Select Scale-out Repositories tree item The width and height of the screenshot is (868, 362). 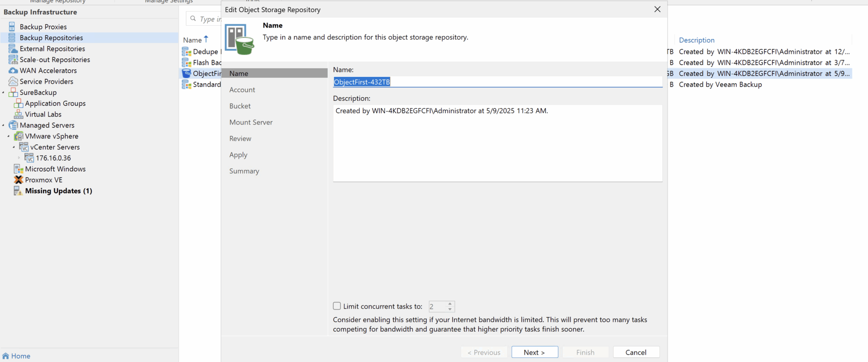pos(55,59)
